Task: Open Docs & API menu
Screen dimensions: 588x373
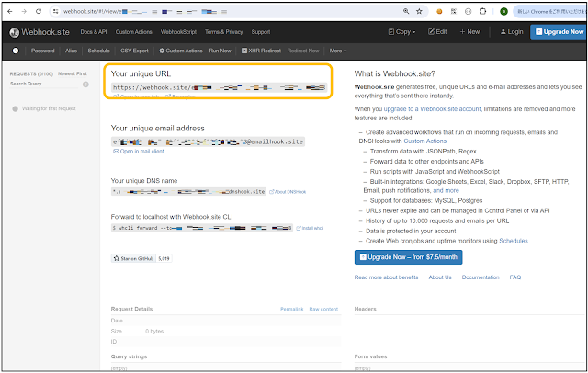Action: pos(94,32)
